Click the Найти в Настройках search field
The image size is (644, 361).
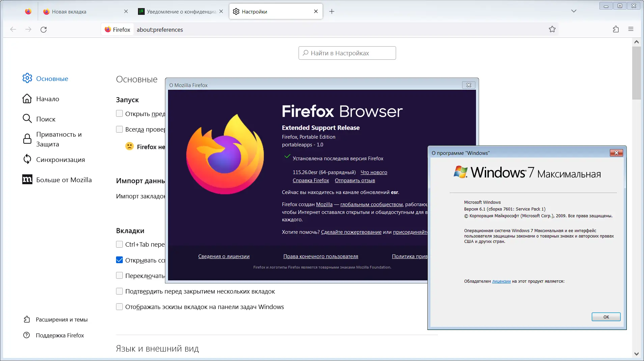click(x=347, y=53)
